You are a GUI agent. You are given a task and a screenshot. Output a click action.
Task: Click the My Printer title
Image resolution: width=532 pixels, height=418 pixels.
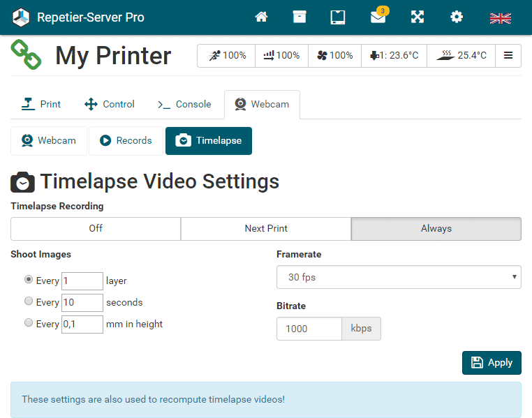[x=113, y=55]
